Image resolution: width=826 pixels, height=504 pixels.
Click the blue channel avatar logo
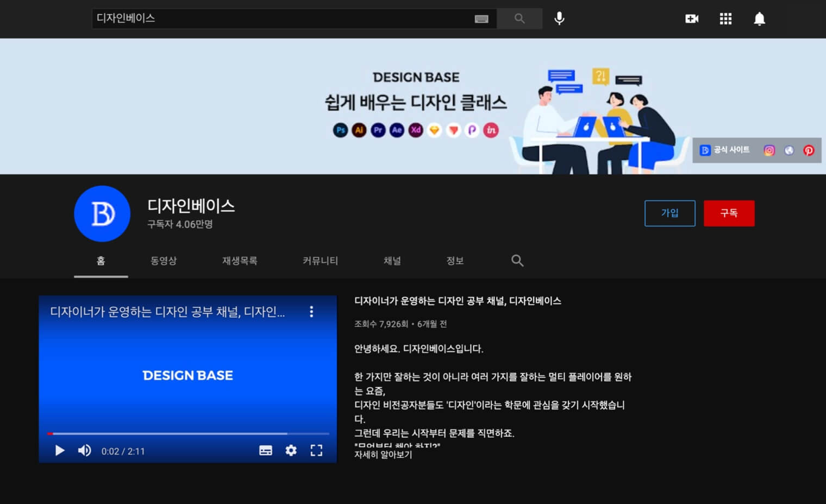[102, 213]
